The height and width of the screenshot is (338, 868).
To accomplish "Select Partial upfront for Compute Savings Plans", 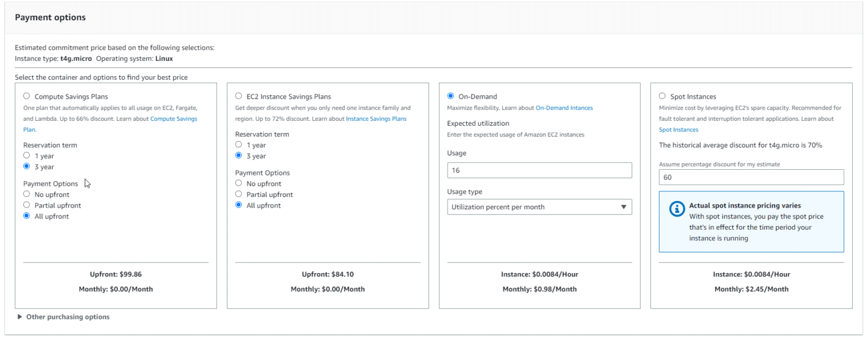I will [27, 205].
